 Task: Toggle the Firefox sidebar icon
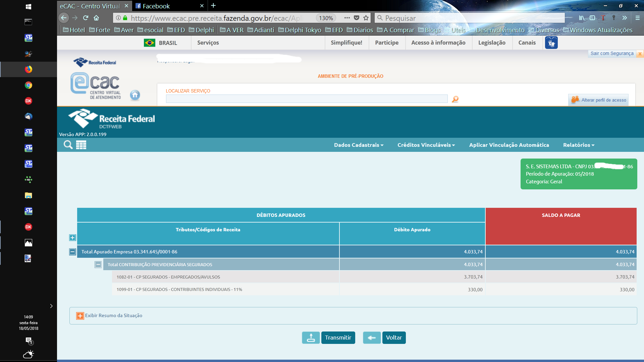click(592, 18)
